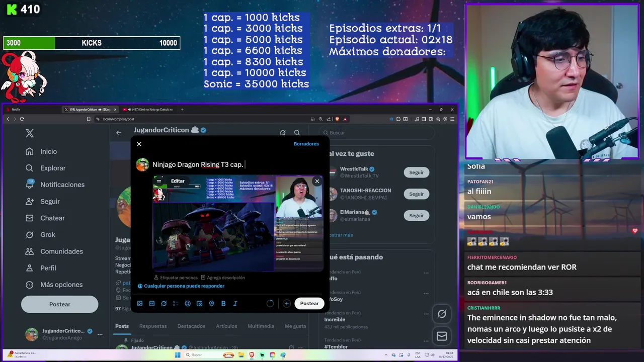Go back with the profile arrow
The width and height of the screenshot is (644, 362).
(118, 133)
